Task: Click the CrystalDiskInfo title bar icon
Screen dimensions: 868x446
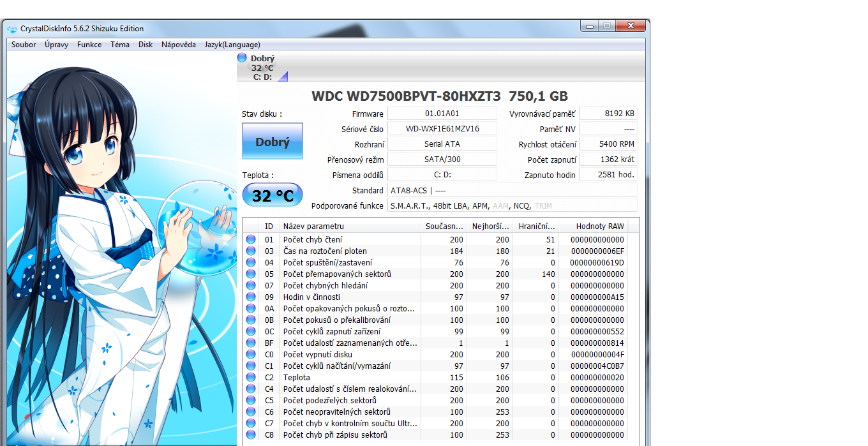Action: click(12, 29)
